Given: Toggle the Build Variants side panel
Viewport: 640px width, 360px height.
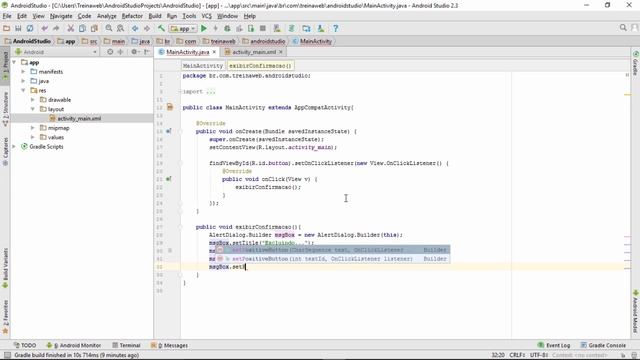Looking at the screenshot, I should tap(5, 268).
